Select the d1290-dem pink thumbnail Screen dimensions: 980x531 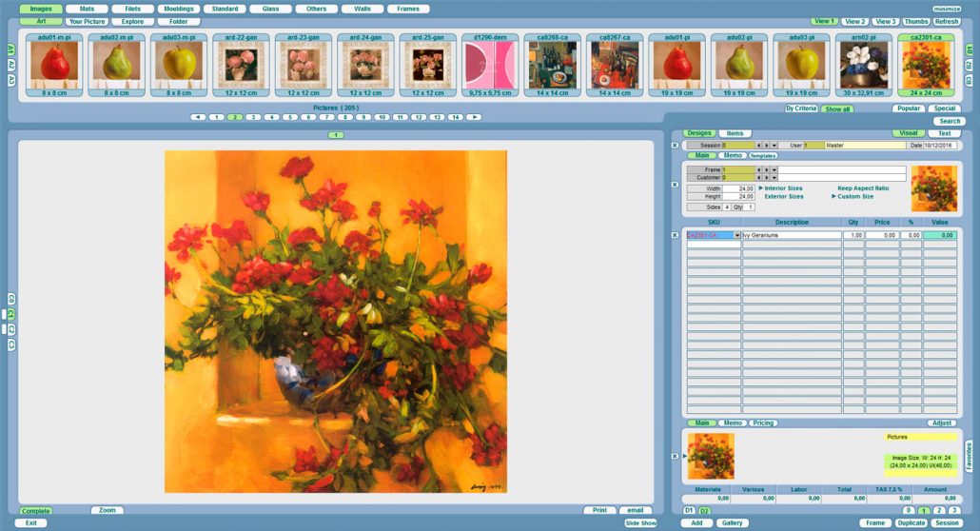(490, 65)
